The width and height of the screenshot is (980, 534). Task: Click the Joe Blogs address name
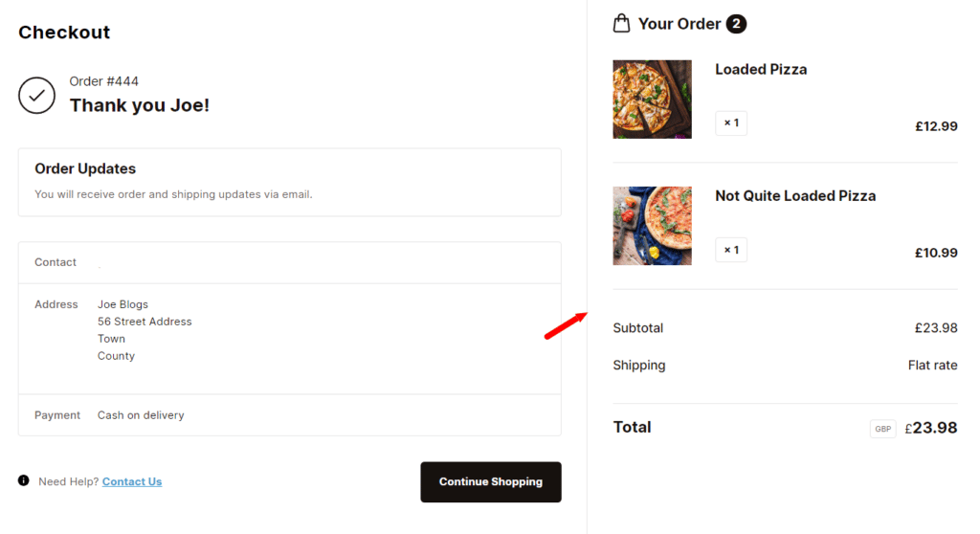click(122, 304)
